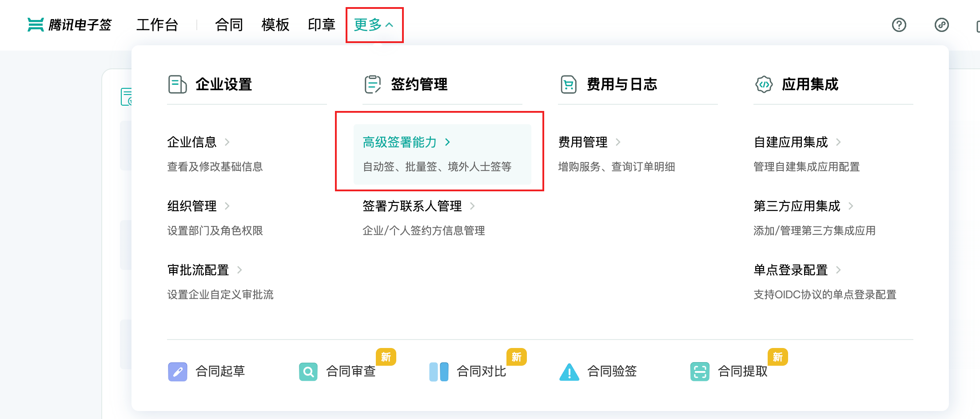Collapse the 更多 dropdown menu
The height and width of the screenshot is (419, 980).
[x=374, y=25]
